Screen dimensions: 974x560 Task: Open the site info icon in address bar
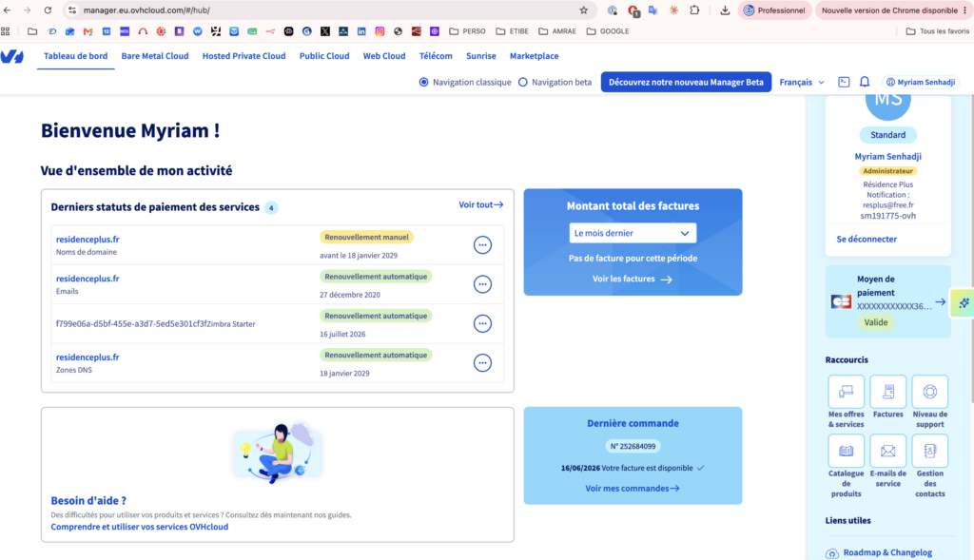click(72, 10)
